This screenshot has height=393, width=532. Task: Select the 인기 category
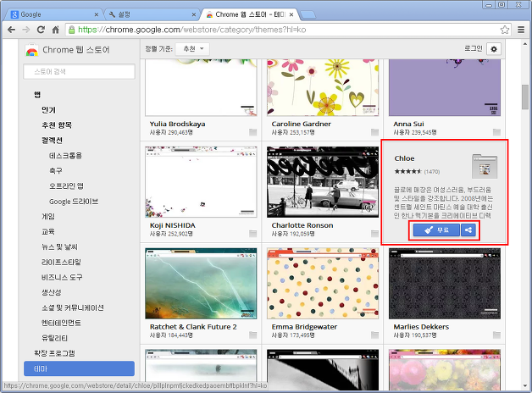coord(48,110)
